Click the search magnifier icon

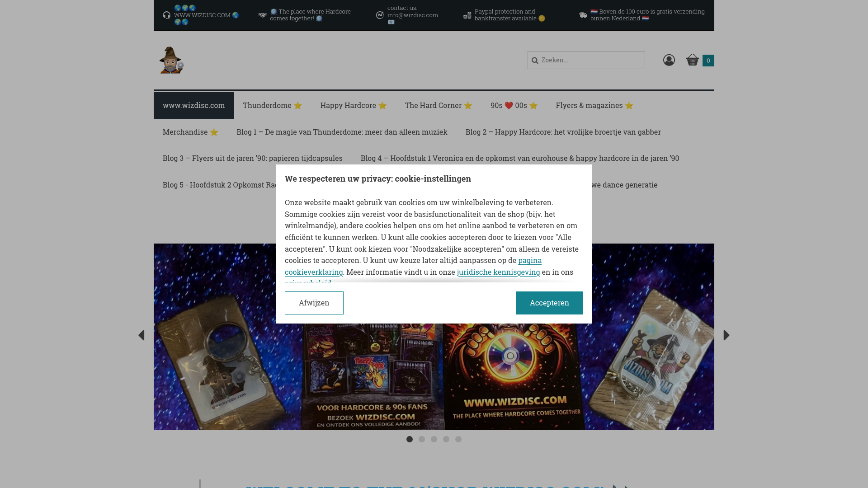(535, 61)
